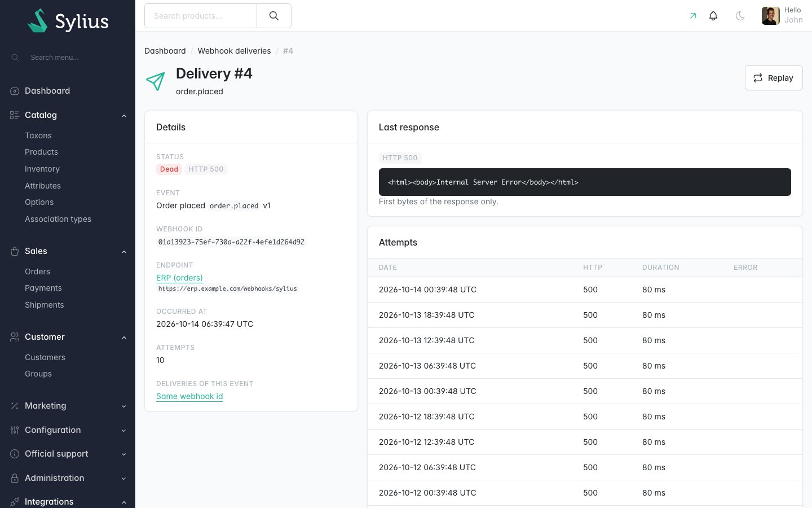Open Products in the sidebar

click(x=41, y=152)
